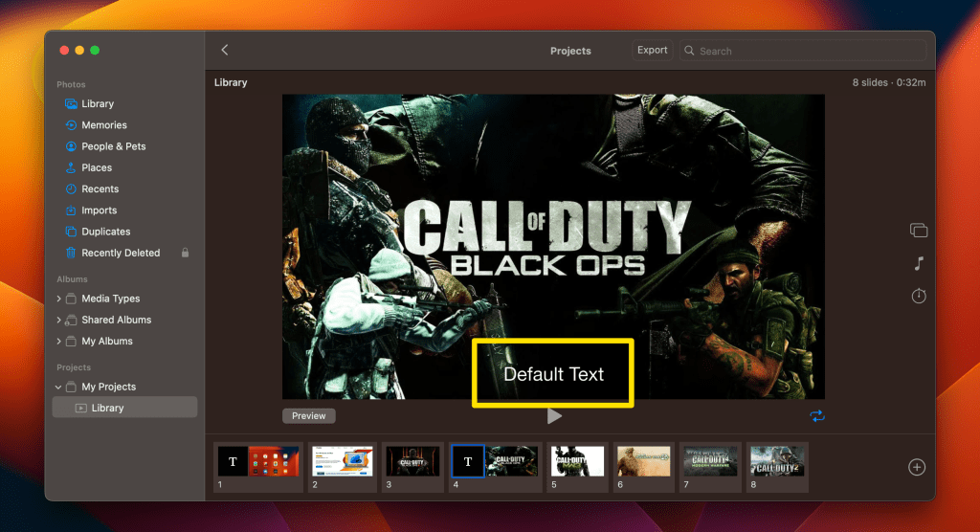980x532 pixels.
Task: Click the Recents clock icon
Action: [x=71, y=188]
